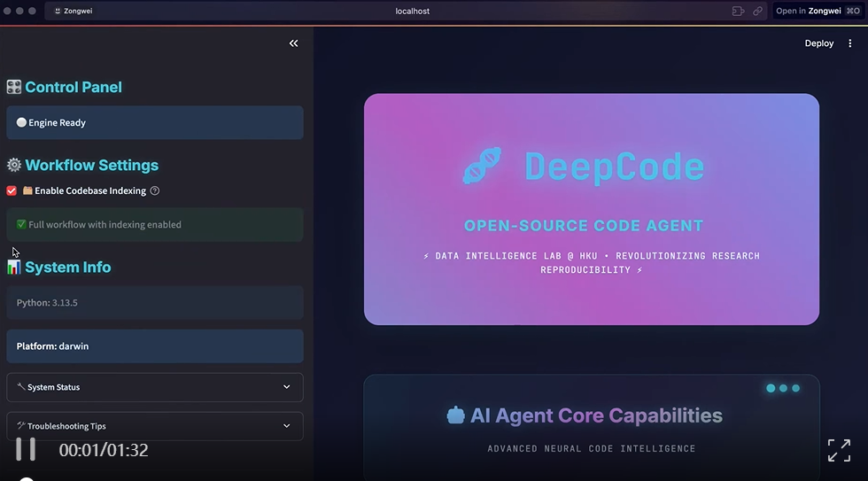The image size is (868, 481).
Task: Click the three dots indicator on capabilities card
Action: (783, 388)
